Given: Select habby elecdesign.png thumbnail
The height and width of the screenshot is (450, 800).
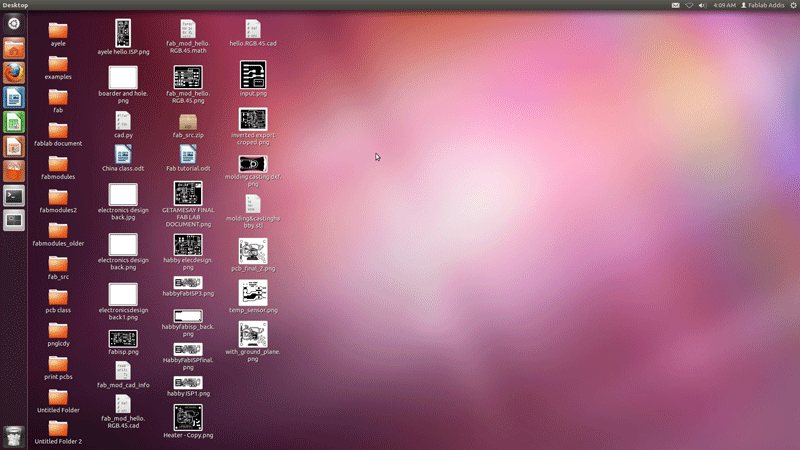Looking at the screenshot, I should (188, 245).
